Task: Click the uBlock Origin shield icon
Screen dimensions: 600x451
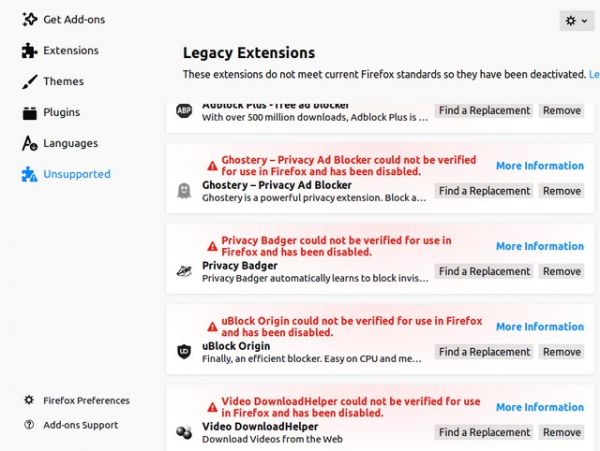Action: pos(184,352)
